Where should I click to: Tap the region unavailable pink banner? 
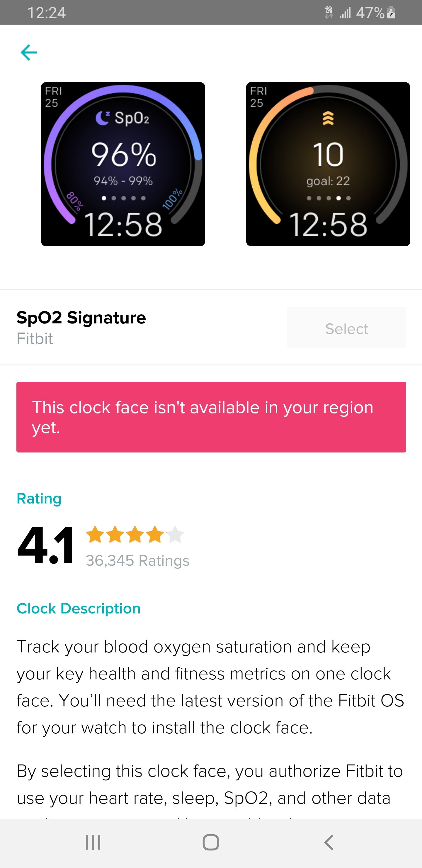211,417
